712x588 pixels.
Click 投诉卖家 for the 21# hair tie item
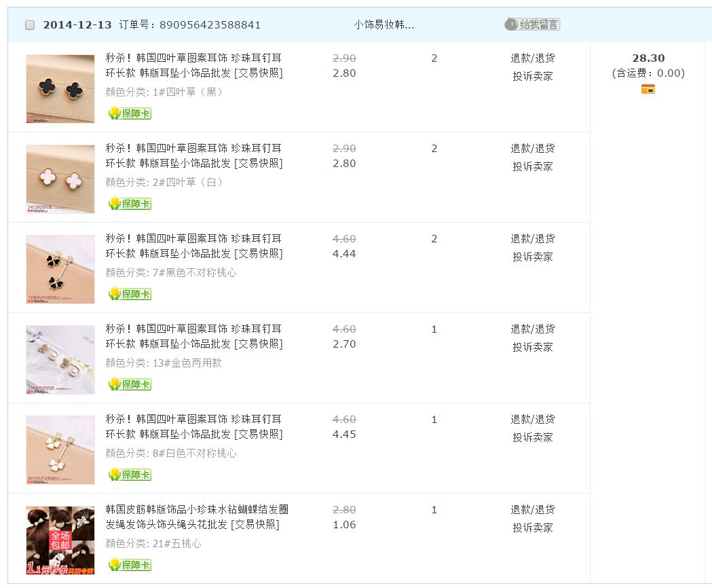(532, 528)
